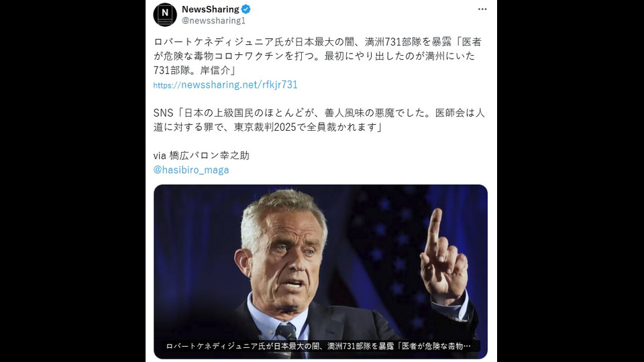The image size is (644, 362).
Task: Open the article preview image card
Action: pos(321,271)
